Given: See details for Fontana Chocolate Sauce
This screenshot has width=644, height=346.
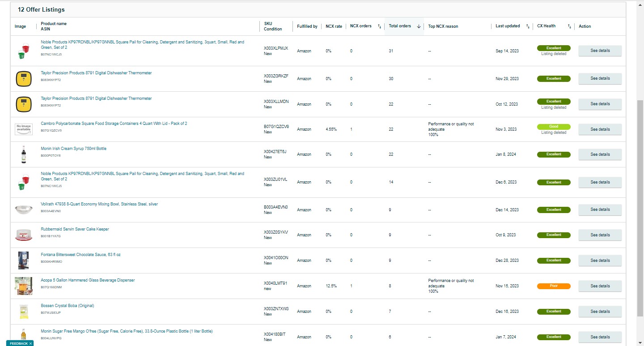Looking at the screenshot, I should tap(600, 261).
